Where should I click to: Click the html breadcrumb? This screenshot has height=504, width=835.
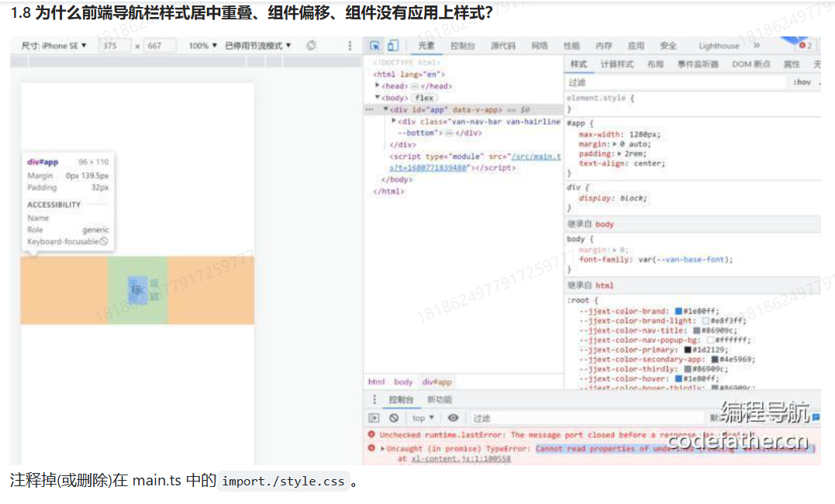click(376, 382)
